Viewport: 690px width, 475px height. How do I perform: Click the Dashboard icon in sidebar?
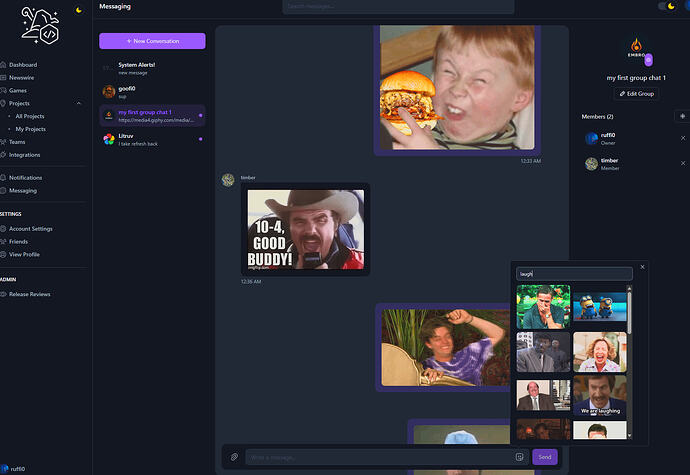pyautogui.click(x=3, y=65)
